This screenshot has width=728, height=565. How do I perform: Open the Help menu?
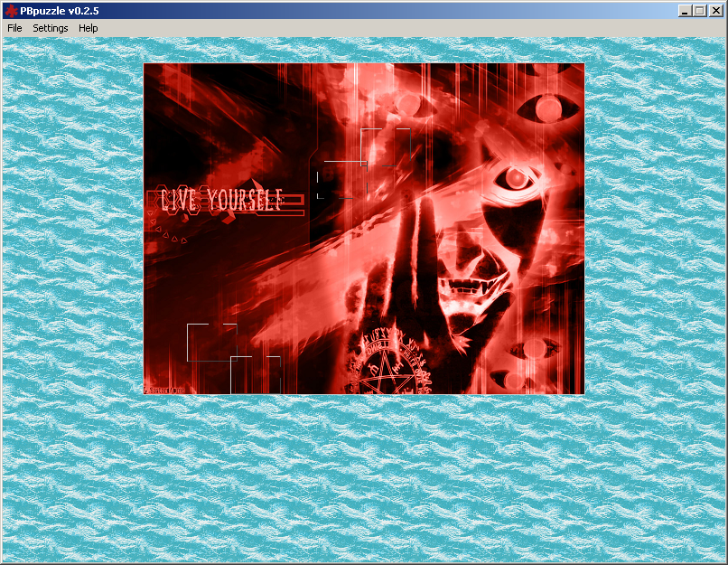point(88,28)
